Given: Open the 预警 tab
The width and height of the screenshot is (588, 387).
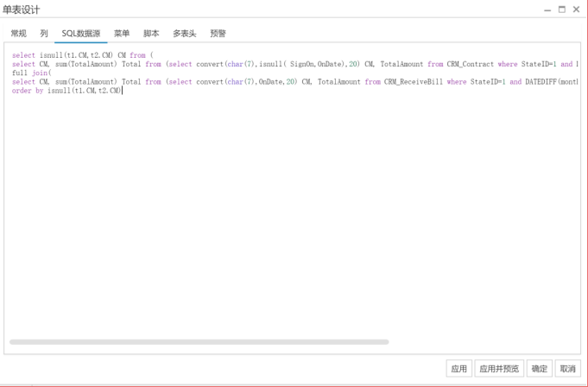Looking at the screenshot, I should coord(219,34).
